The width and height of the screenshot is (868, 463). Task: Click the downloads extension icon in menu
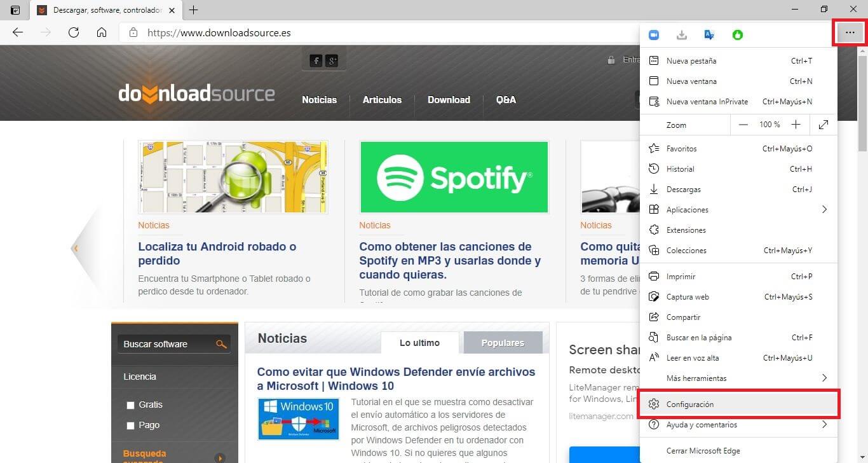point(682,35)
